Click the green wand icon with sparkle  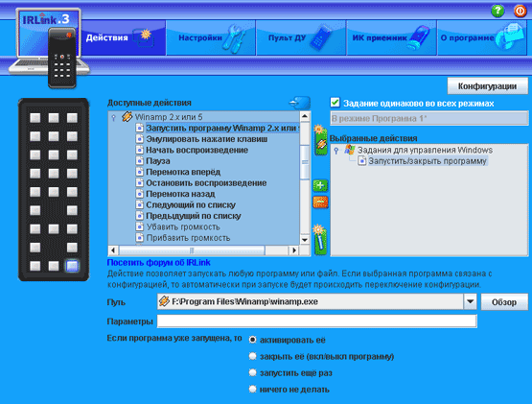click(319, 240)
